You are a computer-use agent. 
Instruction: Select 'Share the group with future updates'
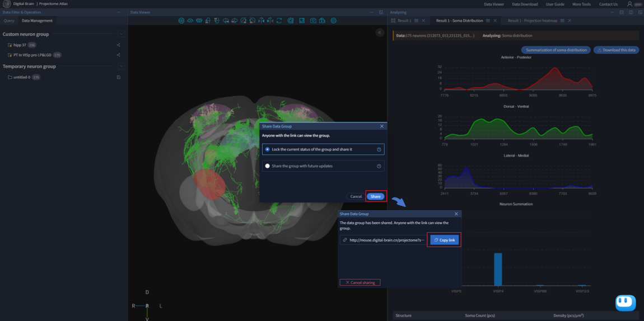click(x=268, y=166)
